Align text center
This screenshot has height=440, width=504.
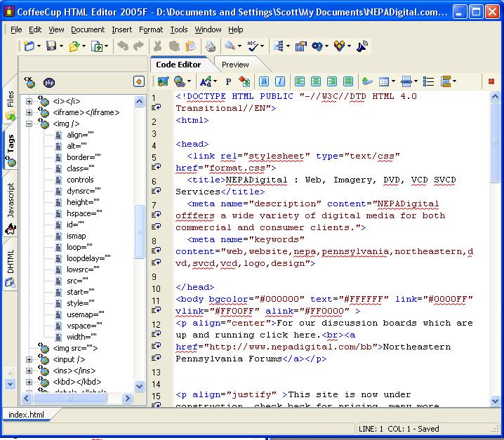click(x=316, y=81)
